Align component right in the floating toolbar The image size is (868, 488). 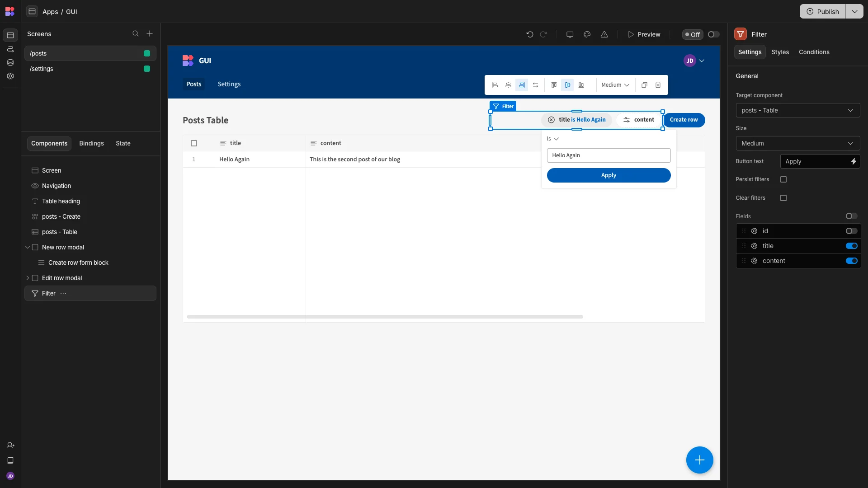coord(522,85)
